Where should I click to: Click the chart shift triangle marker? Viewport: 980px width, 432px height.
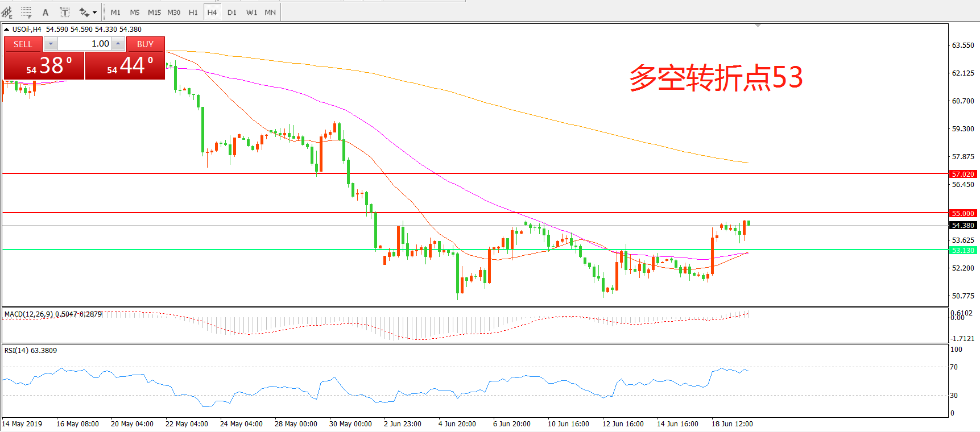coord(758,26)
